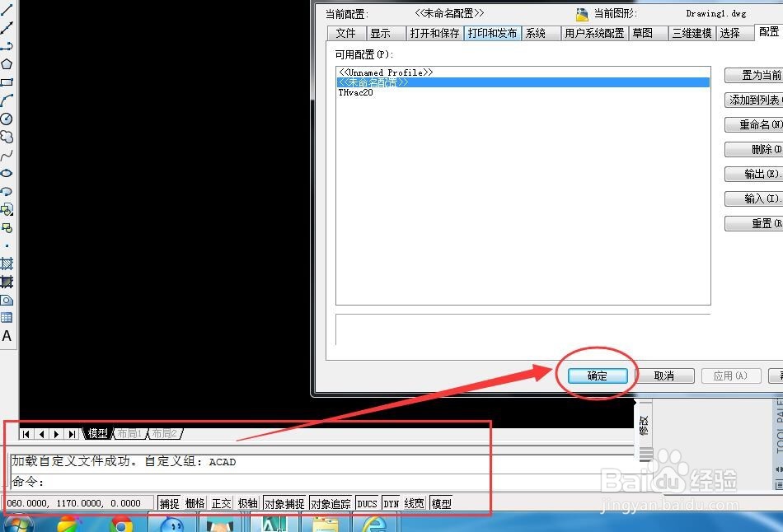Select the Polygon tool
Viewport: 783px width, 532px height.
tap(7, 64)
